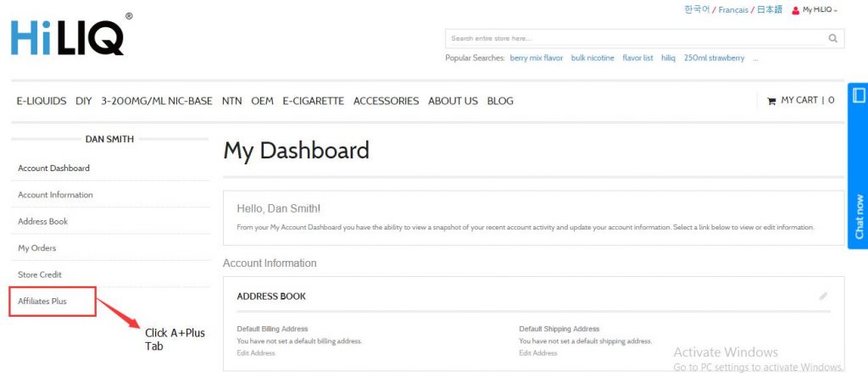
Task: Open the ACCESSORIES menu
Action: (387, 101)
